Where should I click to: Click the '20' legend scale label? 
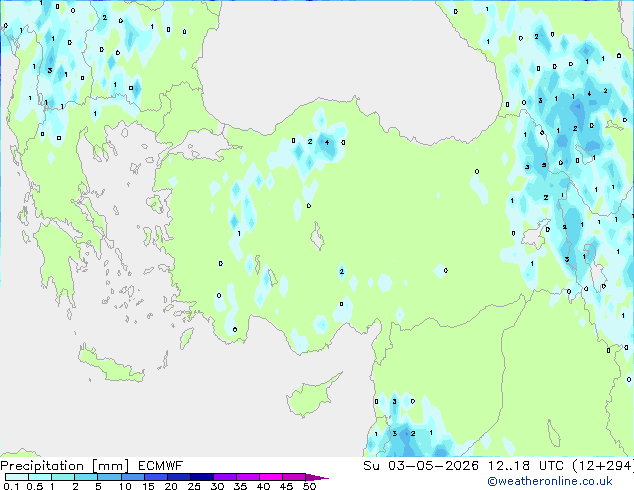click(x=171, y=486)
